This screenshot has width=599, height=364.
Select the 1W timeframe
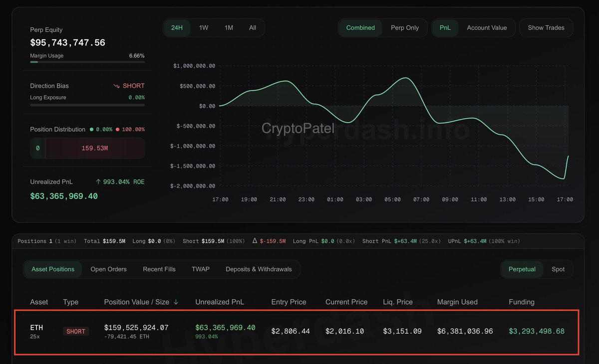[203, 28]
